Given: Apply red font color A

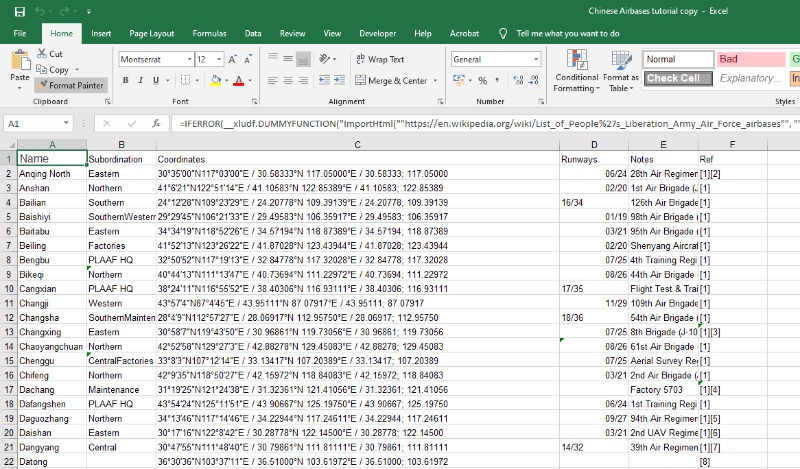Looking at the screenshot, I should point(238,80).
